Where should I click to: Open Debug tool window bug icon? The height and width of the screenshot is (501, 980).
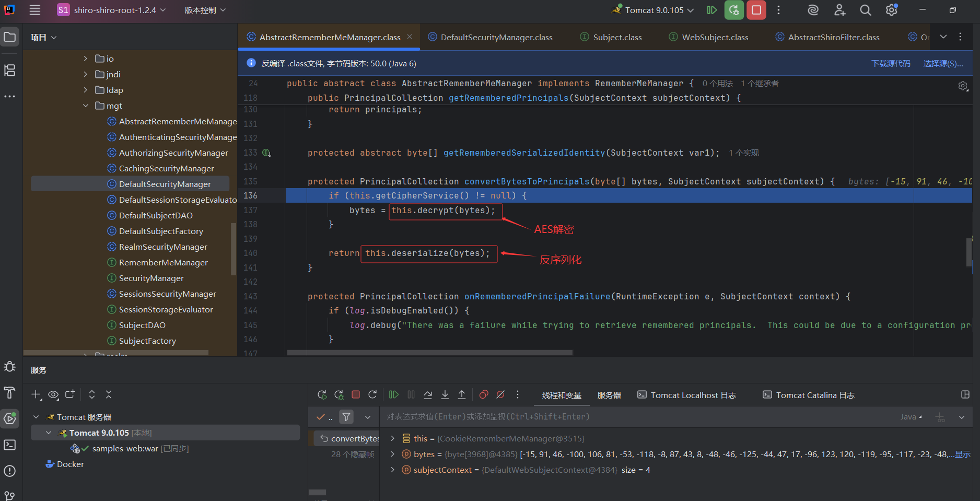(9, 367)
